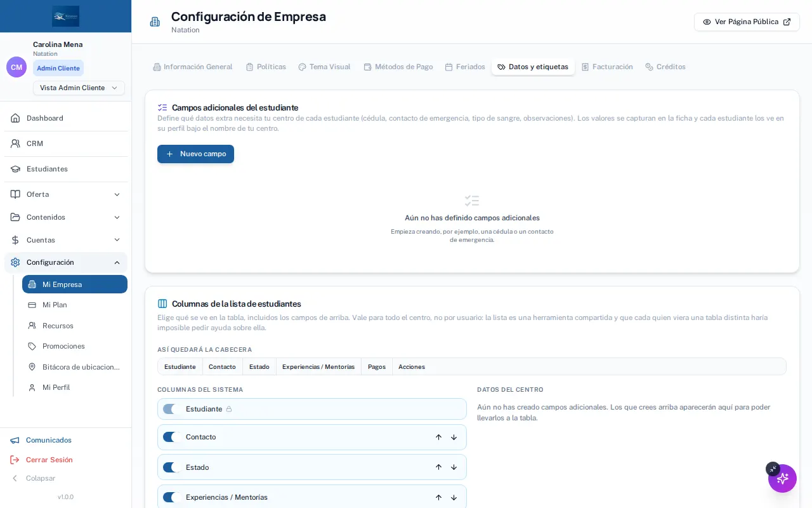Toggle off the Contacto column switch
Viewport: 812px width, 508px height.
[x=172, y=437]
